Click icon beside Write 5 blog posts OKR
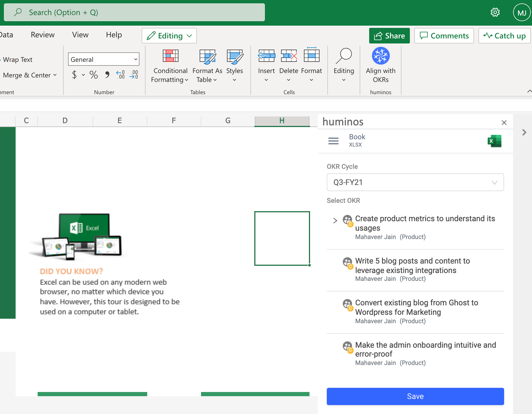This screenshot has height=414, width=532. pos(348,263)
